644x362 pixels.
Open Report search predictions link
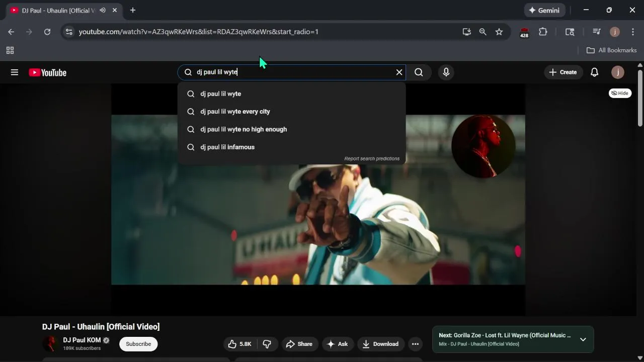point(372,158)
